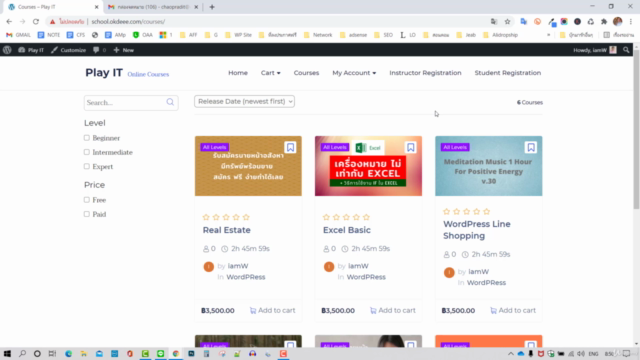The width and height of the screenshot is (640, 360).
Task: Bookmark the Real Estate course
Action: pyautogui.click(x=290, y=147)
